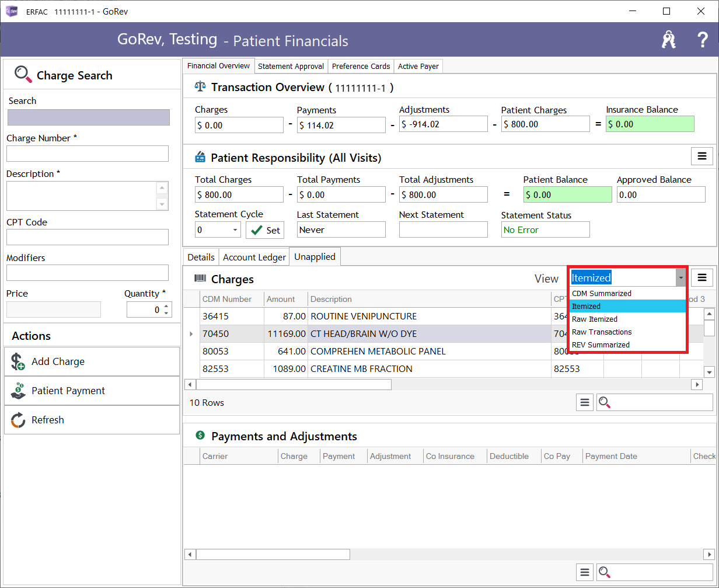The height and width of the screenshot is (588, 719).
Task: Click the Search input field
Action: [x=89, y=117]
